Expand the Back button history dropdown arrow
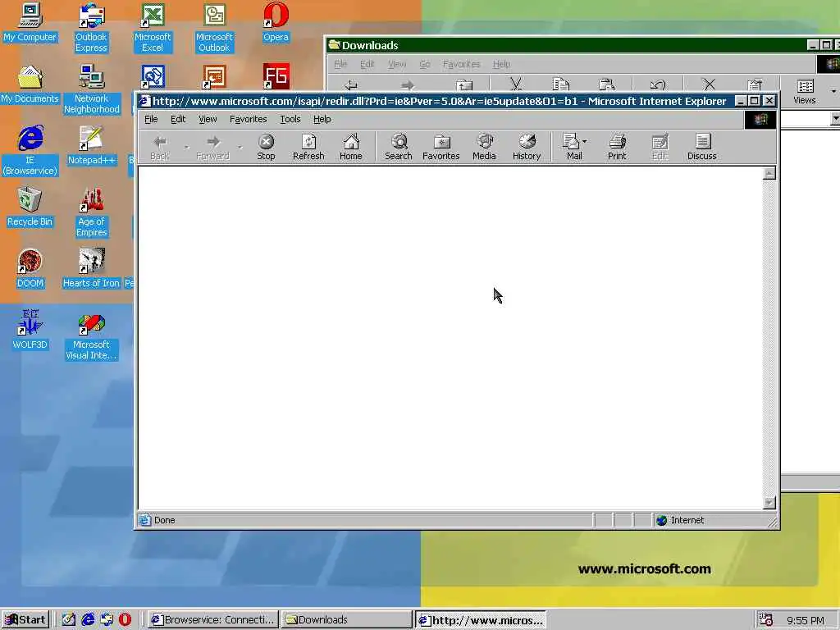The image size is (840, 630). coord(186,148)
